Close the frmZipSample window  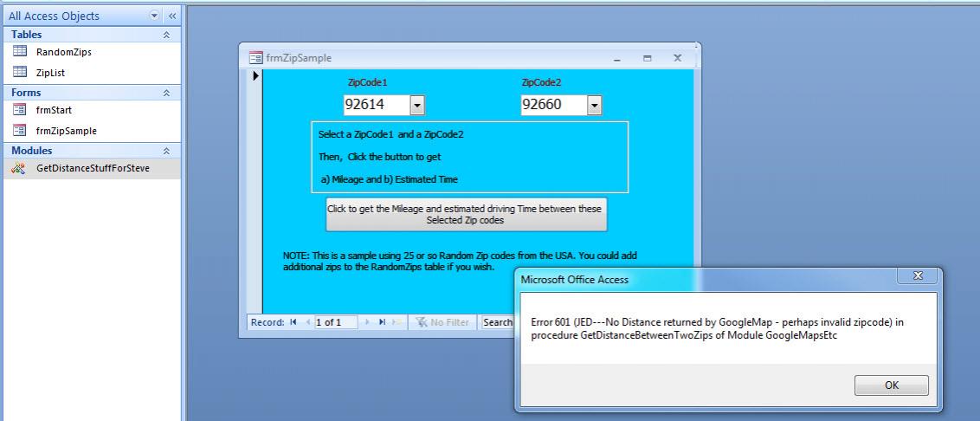(x=677, y=58)
